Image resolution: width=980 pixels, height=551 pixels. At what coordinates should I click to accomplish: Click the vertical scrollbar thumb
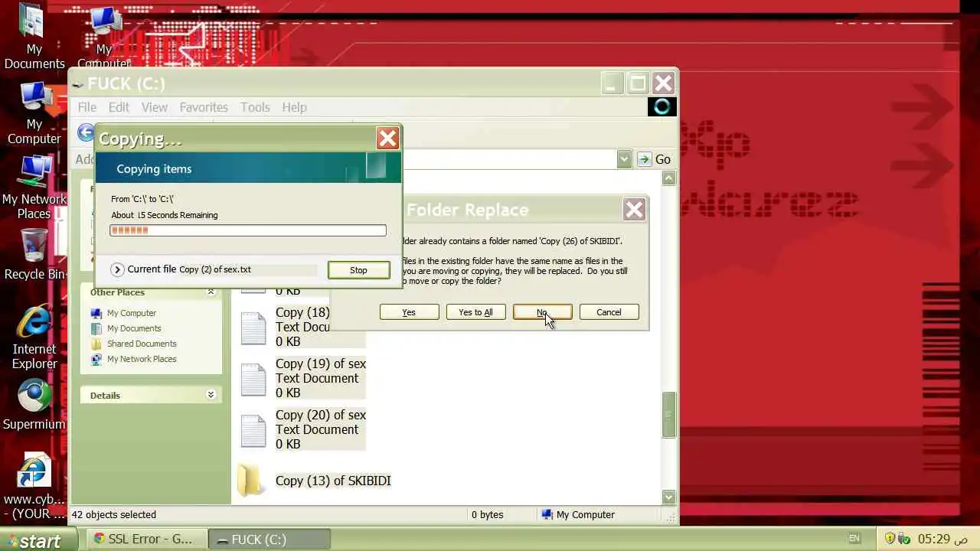click(668, 415)
